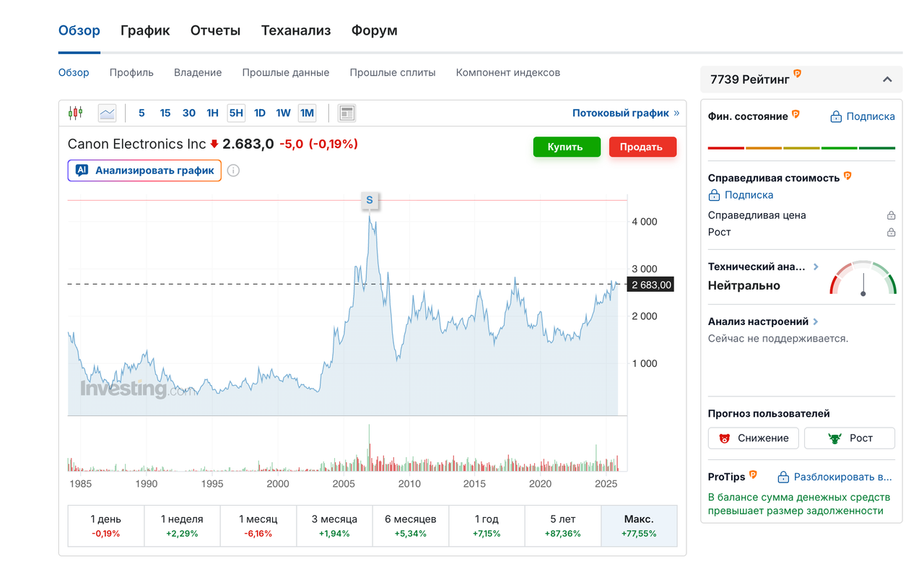Click the Canon Electronics Inc title
The image size is (924, 580).
pos(136,144)
